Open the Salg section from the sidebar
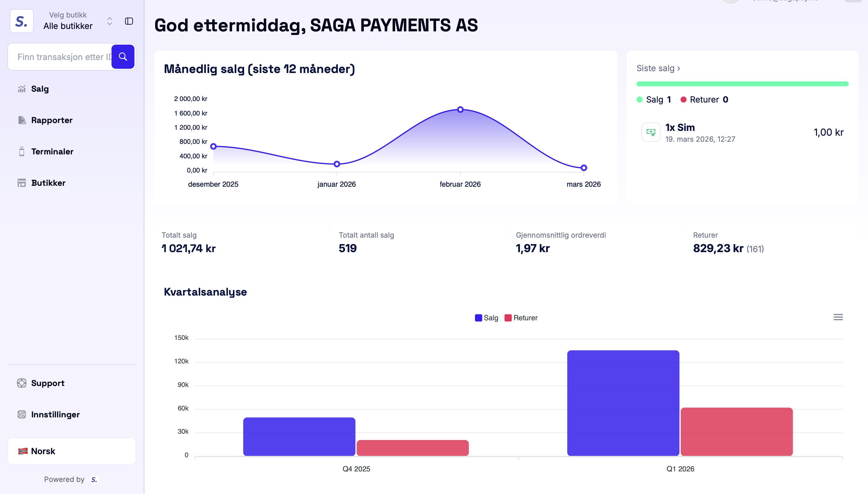Screen dimensions: 868x494 (x=40, y=89)
